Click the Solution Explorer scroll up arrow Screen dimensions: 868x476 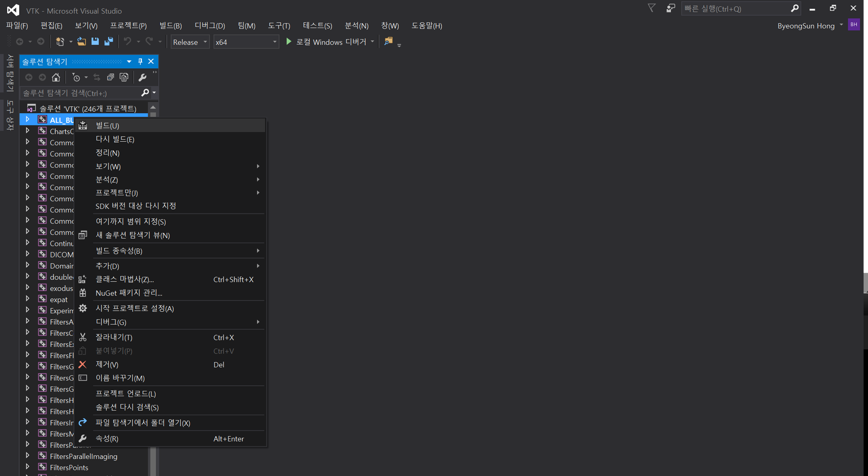(x=153, y=107)
